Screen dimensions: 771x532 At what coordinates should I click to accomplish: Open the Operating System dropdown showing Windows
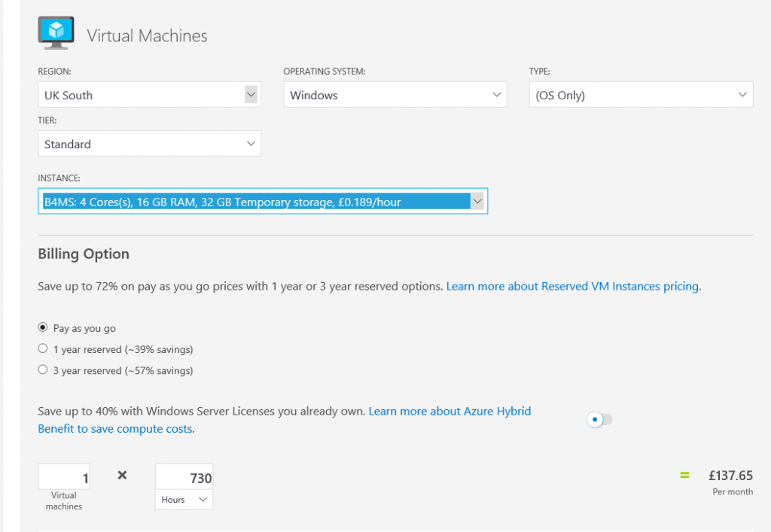pyautogui.click(x=395, y=94)
